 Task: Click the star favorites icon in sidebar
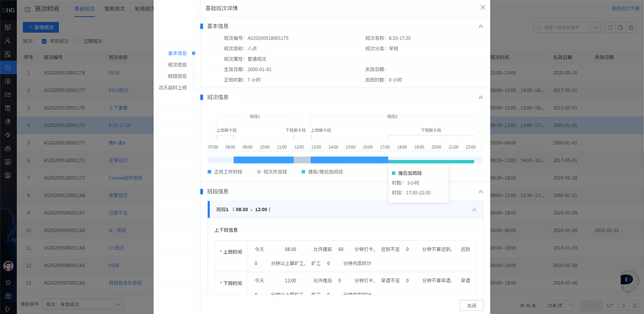[x=8, y=282]
